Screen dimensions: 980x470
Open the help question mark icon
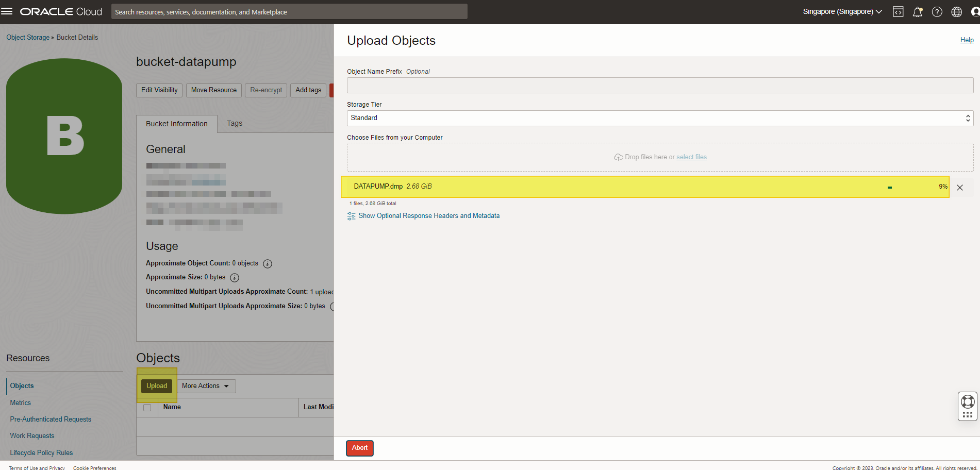coord(937,12)
